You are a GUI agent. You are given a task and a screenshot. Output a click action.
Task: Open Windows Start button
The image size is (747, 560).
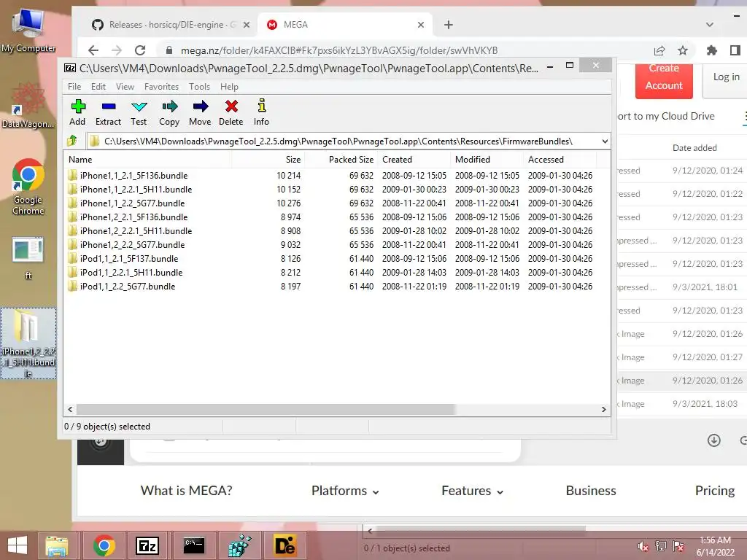(x=18, y=545)
